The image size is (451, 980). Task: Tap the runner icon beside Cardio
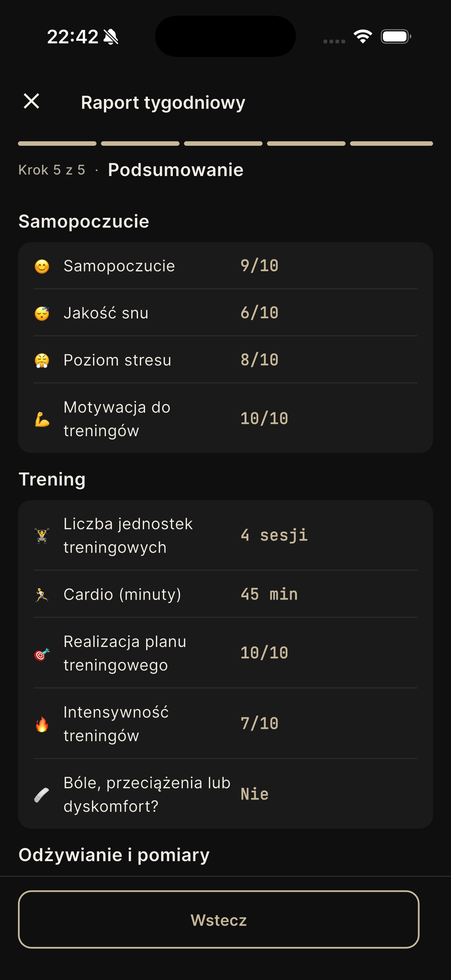point(42,595)
